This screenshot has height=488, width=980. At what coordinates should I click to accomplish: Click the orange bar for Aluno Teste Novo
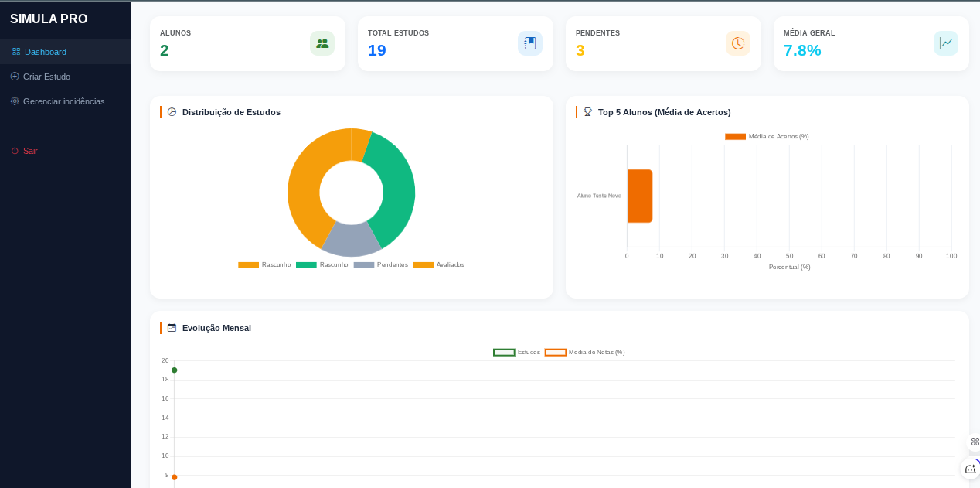[640, 196]
